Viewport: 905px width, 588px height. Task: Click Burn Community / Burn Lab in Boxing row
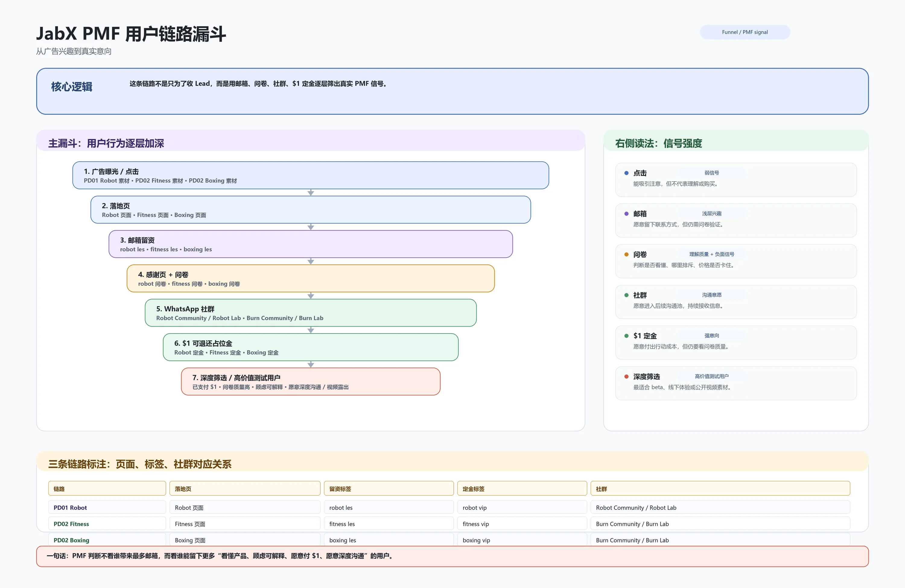[x=720, y=540]
